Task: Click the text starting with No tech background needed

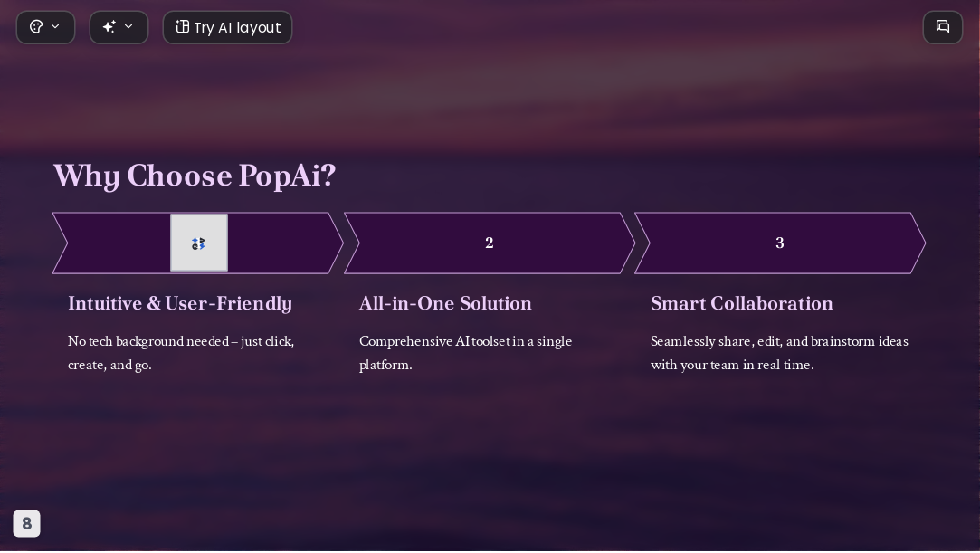Action: click(181, 353)
